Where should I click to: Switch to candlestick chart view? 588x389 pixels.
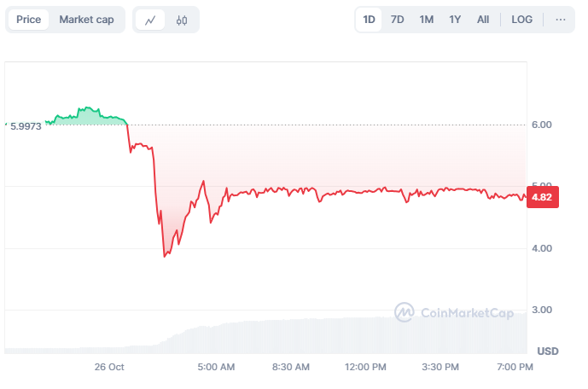click(x=182, y=20)
